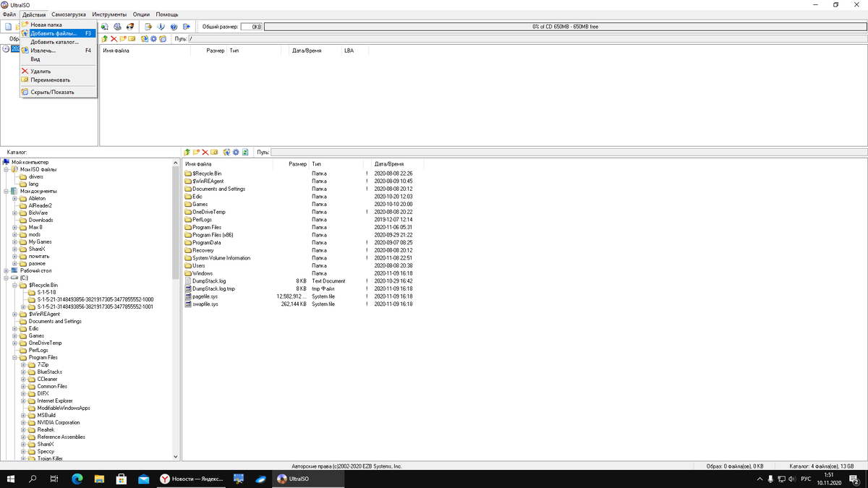Expand the Ableton folder in the tree
Image resolution: width=868 pixels, height=488 pixels.
14,198
